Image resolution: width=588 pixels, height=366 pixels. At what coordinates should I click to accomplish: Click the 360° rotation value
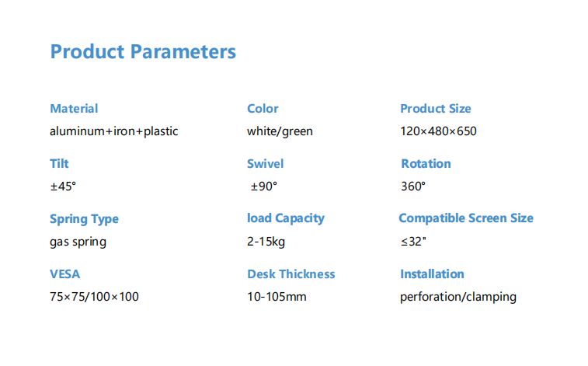(413, 186)
